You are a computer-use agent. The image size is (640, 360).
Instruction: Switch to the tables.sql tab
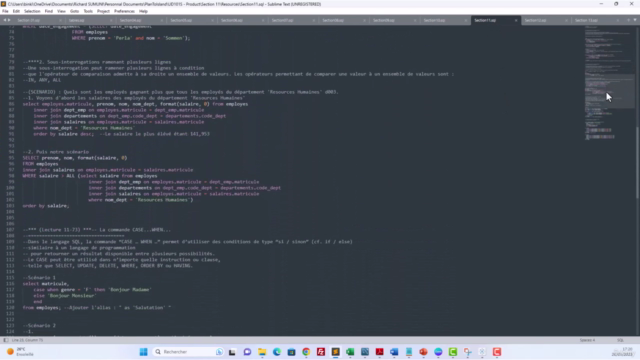pos(87,20)
